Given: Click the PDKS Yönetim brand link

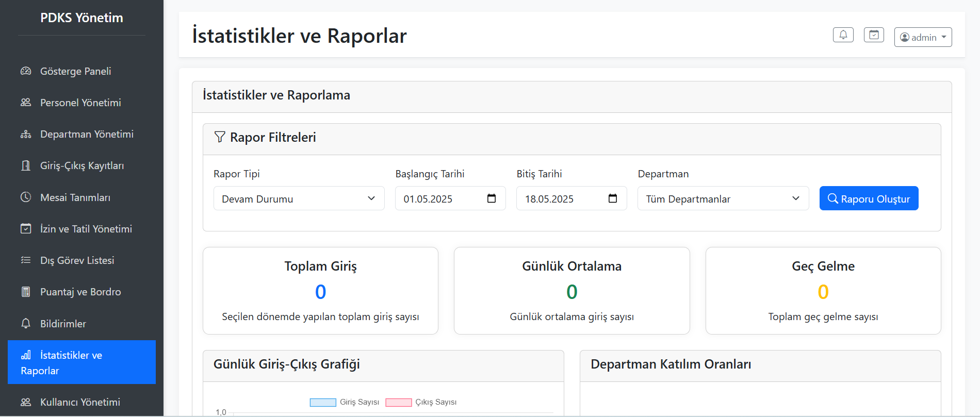Looking at the screenshot, I should pyautogui.click(x=81, y=18).
